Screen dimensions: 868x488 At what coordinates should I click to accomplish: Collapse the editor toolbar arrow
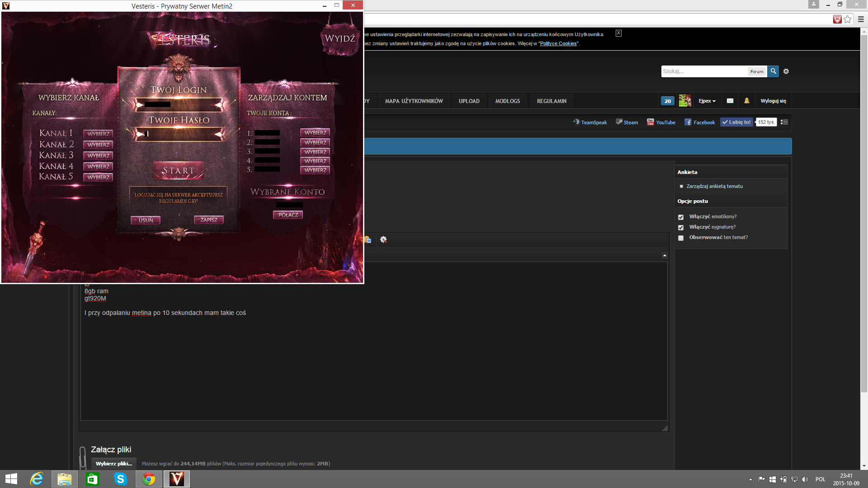[x=665, y=255]
